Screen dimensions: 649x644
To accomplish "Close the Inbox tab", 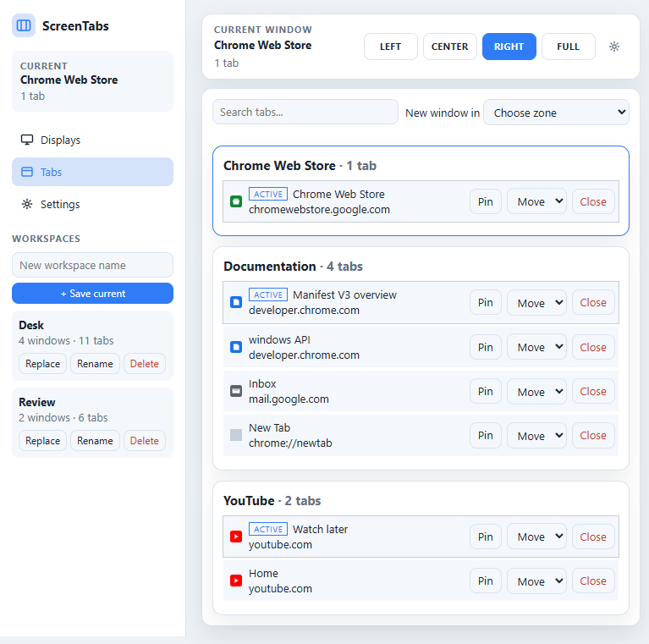I will (593, 391).
